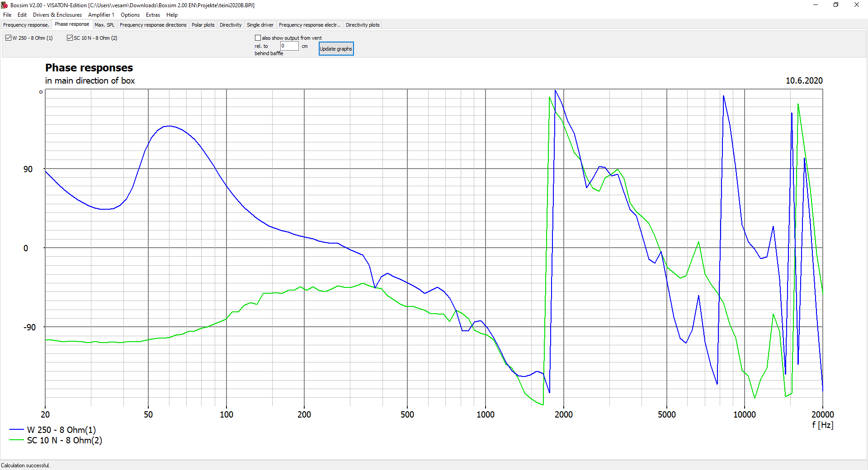Click legend entry W 250 - 8 Ohm(1)
This screenshot has width=868, height=470.
pos(61,430)
